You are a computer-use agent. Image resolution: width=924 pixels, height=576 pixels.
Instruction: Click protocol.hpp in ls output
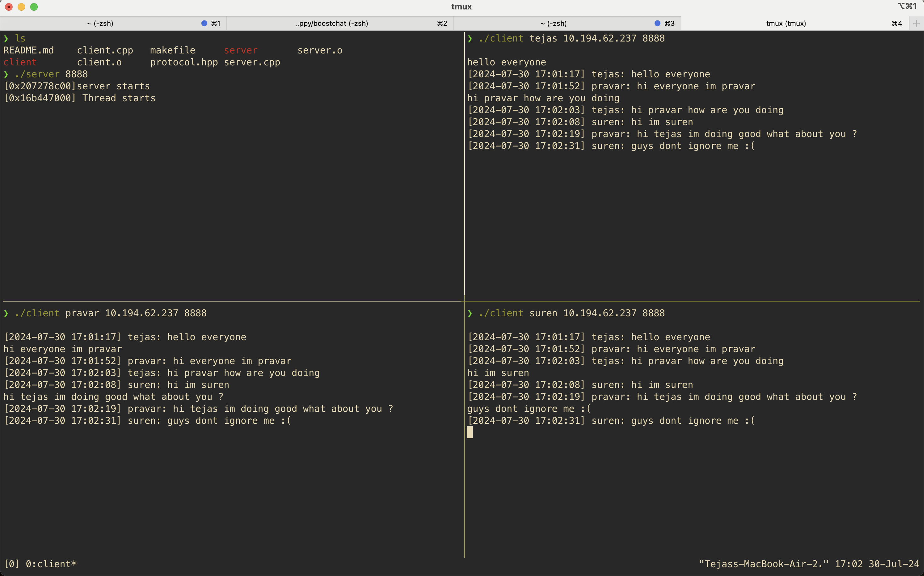184,62
